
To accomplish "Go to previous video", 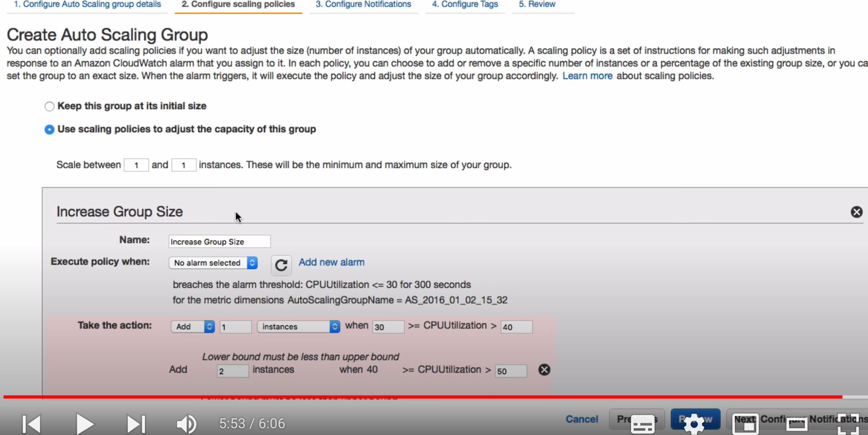I will 32,424.
